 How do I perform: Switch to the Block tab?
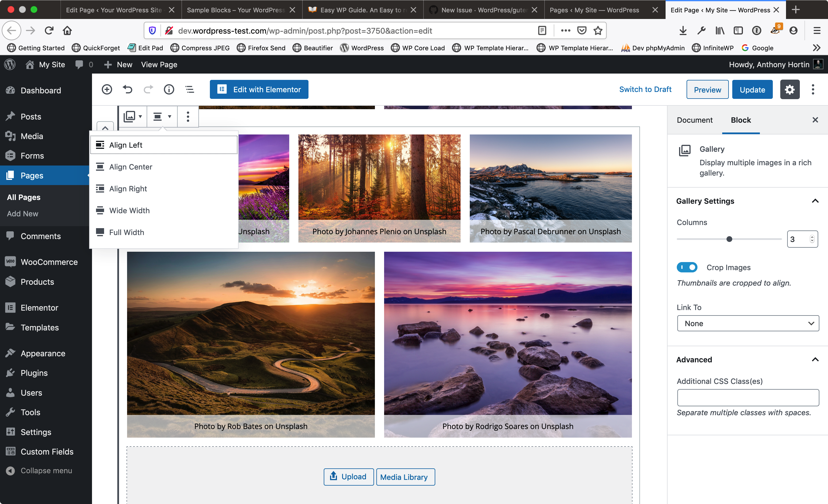pyautogui.click(x=741, y=120)
